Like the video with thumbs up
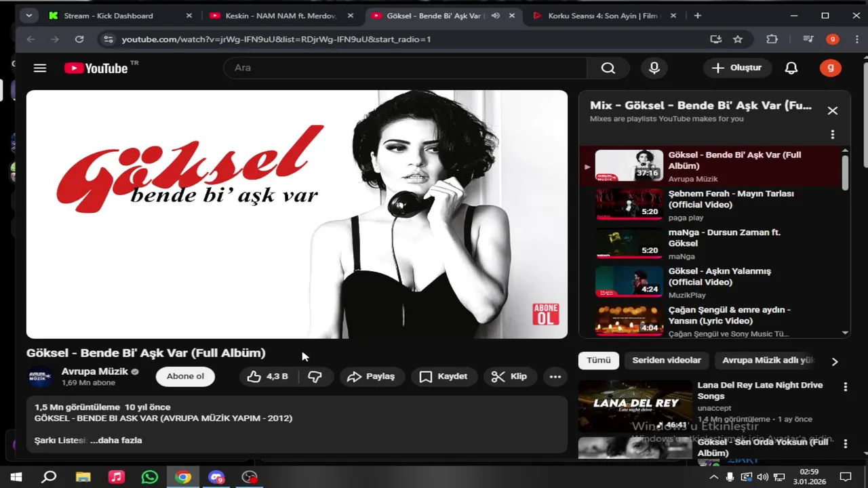Screen dimensions: 868x488 (x=269, y=377)
